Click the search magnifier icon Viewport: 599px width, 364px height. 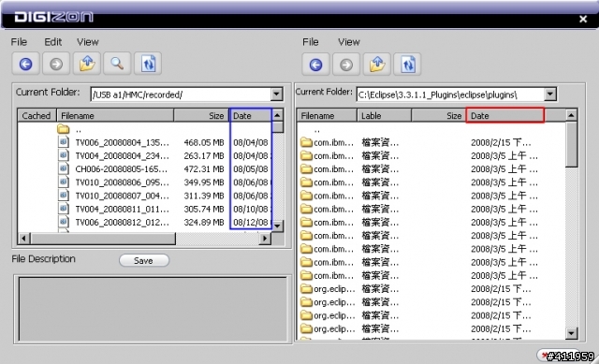pos(117,64)
